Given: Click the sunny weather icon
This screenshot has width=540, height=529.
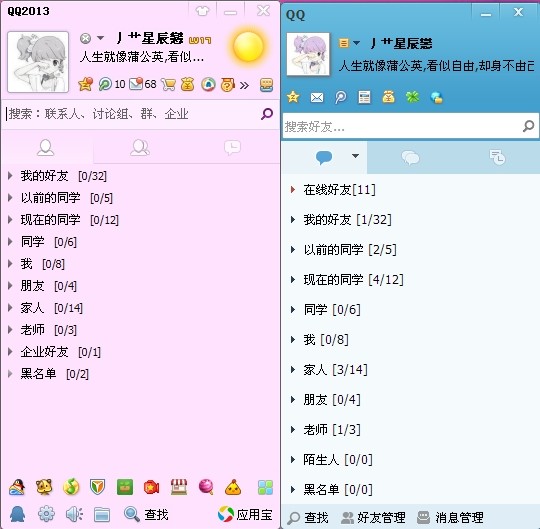Looking at the screenshot, I should point(248,46).
